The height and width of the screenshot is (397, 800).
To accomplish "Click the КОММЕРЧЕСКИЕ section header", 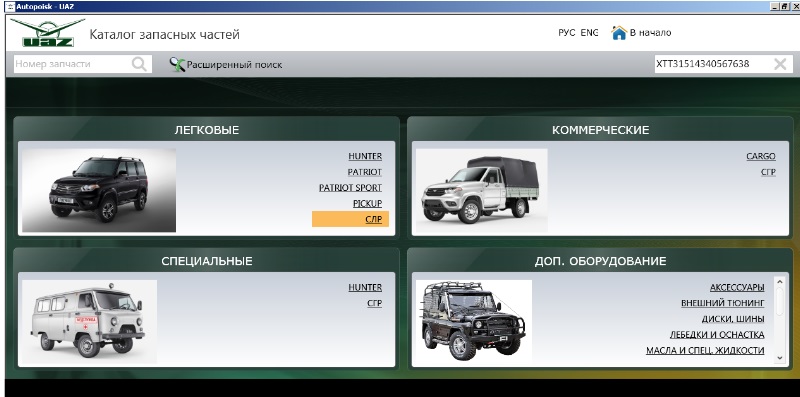I will click(601, 130).
